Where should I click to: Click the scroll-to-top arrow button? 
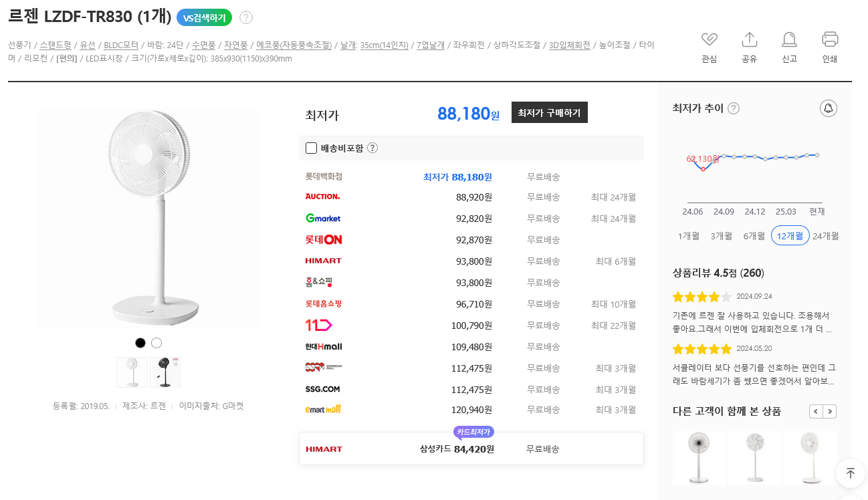pyautogui.click(x=850, y=473)
